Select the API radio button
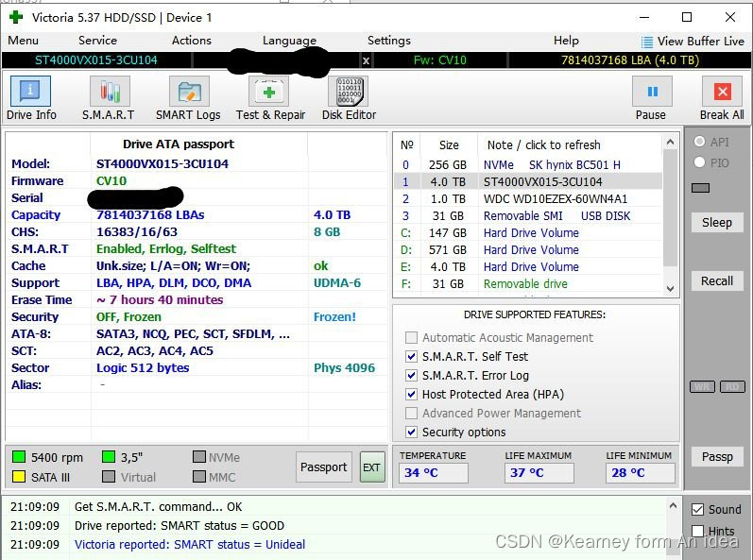Viewport: 753px width, 560px height. (700, 142)
